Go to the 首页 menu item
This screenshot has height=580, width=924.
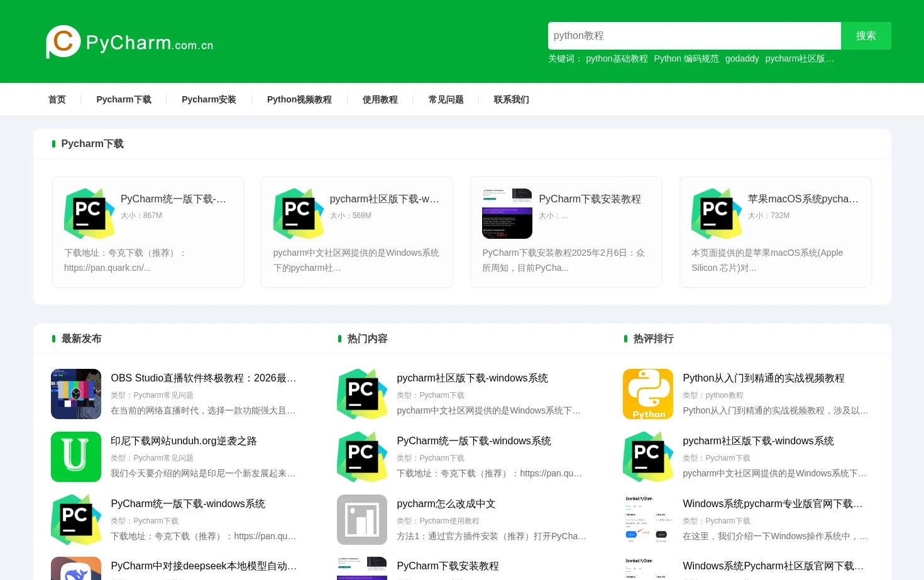[57, 99]
